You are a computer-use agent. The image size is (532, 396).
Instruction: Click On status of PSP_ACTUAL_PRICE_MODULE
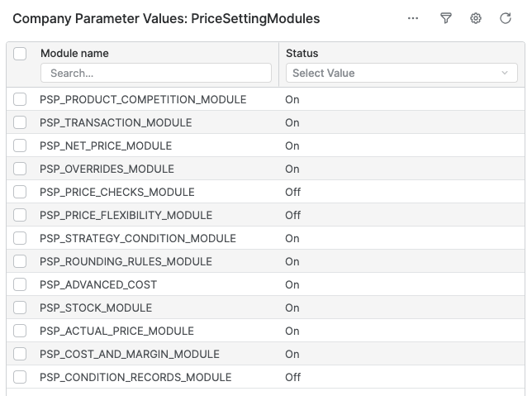292,331
